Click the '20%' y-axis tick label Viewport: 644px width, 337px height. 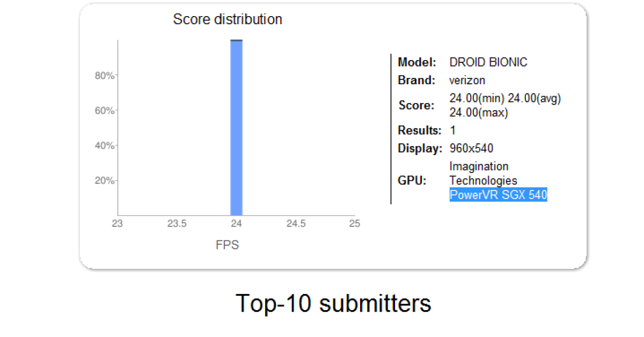pos(105,180)
